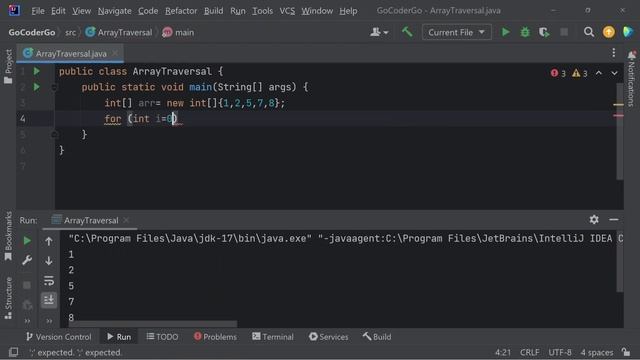Click the Up the stack trace arrow

click(x=49, y=241)
